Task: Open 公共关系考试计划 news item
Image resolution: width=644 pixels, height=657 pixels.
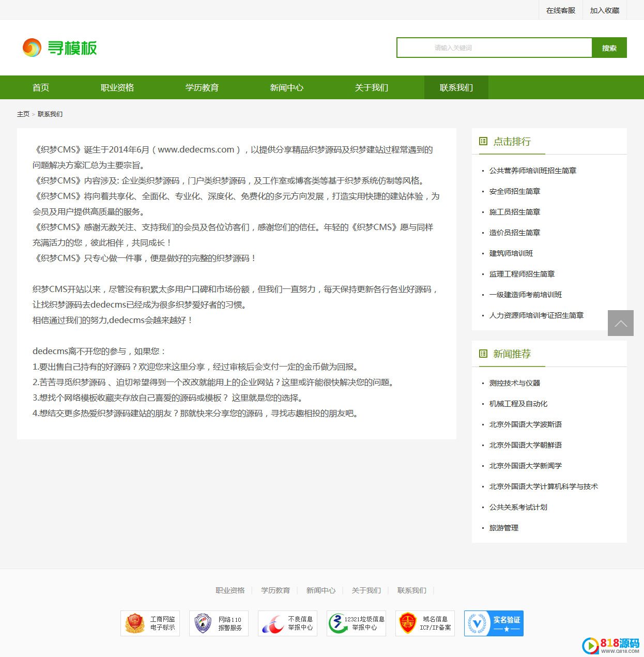Action: tap(518, 507)
